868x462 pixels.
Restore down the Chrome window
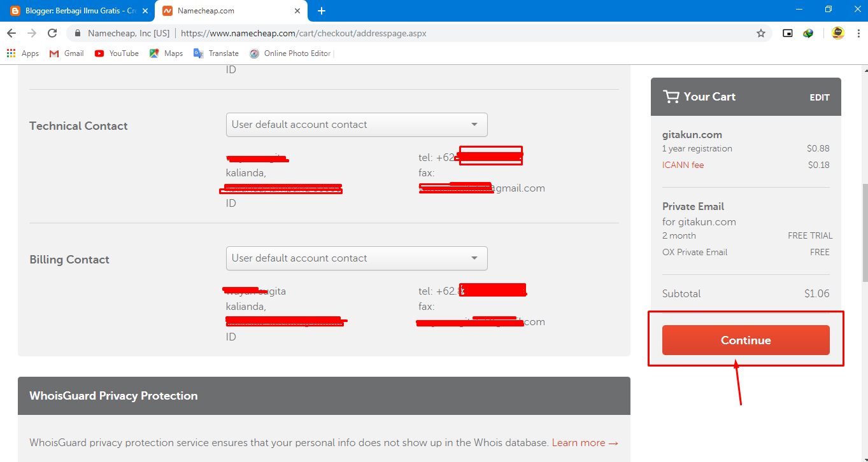pos(828,9)
